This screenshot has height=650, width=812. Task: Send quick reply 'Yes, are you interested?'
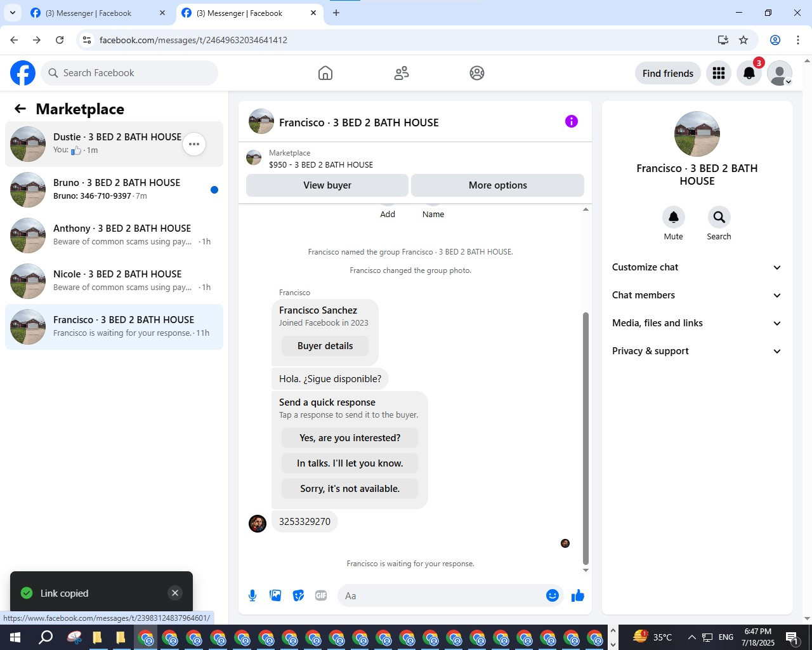[x=350, y=438]
